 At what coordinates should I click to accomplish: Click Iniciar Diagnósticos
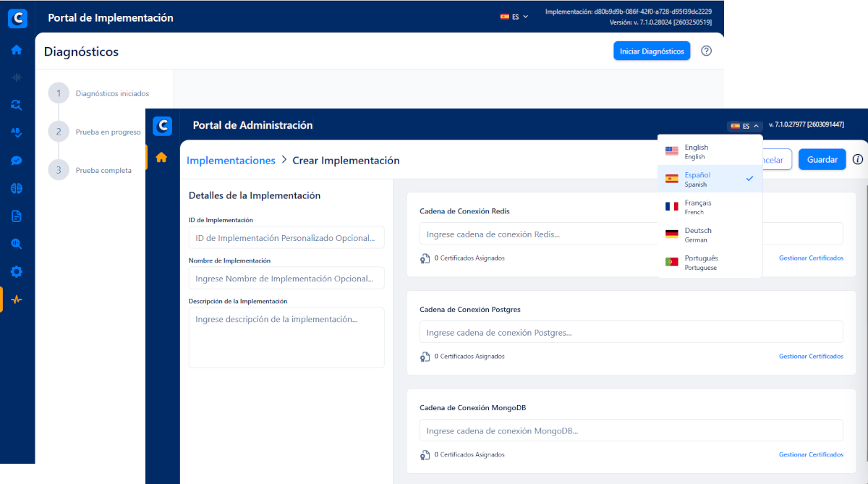(x=651, y=51)
